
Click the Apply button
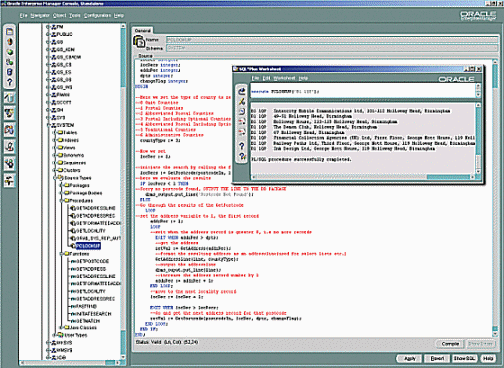[410, 358]
